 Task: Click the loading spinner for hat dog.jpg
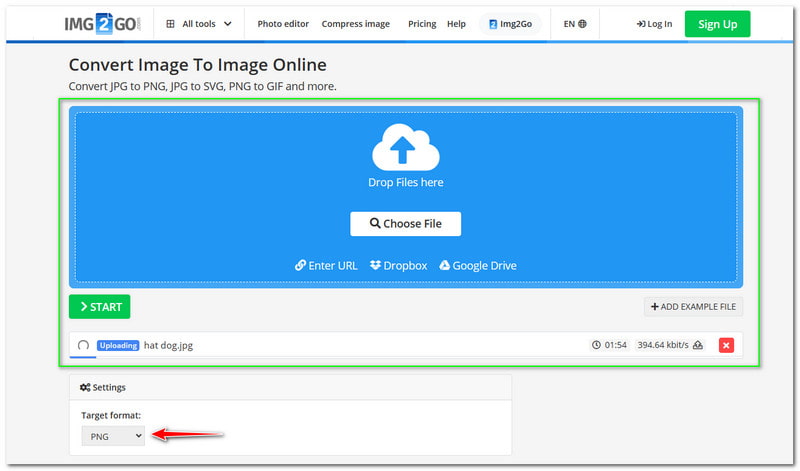[83, 345]
